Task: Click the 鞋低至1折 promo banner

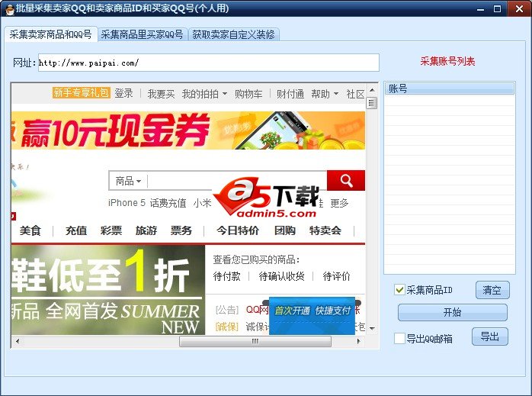Action: [x=108, y=290]
